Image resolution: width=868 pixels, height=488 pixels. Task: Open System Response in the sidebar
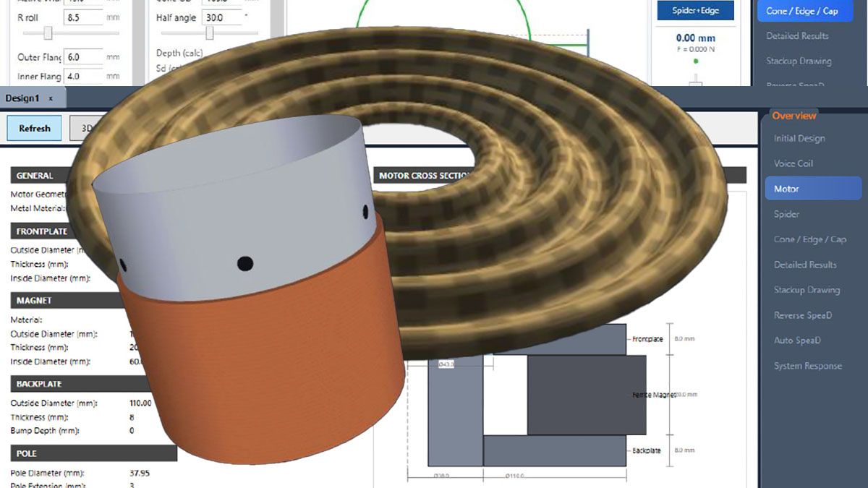[808, 366]
